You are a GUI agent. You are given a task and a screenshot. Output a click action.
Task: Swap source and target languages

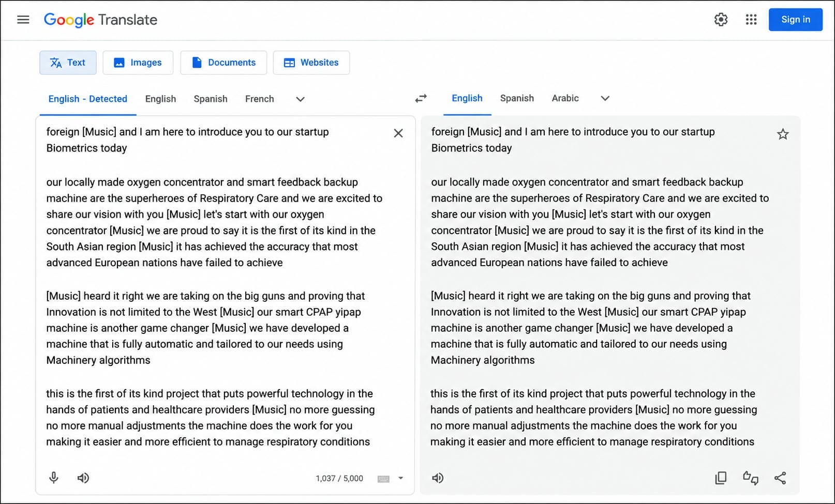click(x=421, y=98)
